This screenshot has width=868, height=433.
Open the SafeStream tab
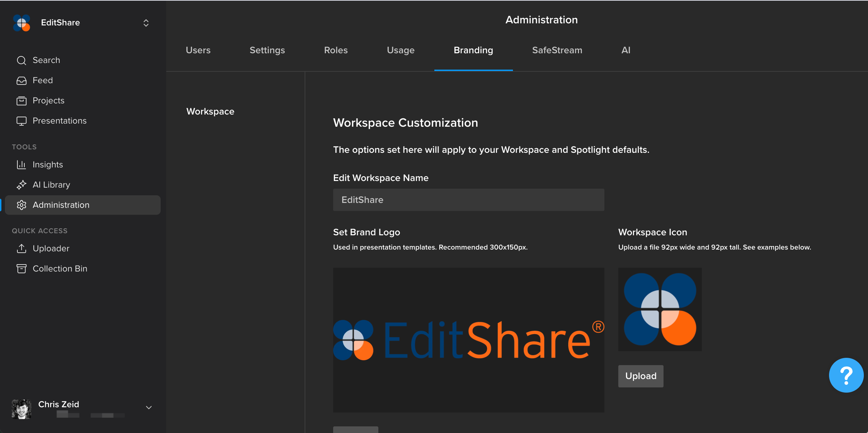(557, 50)
